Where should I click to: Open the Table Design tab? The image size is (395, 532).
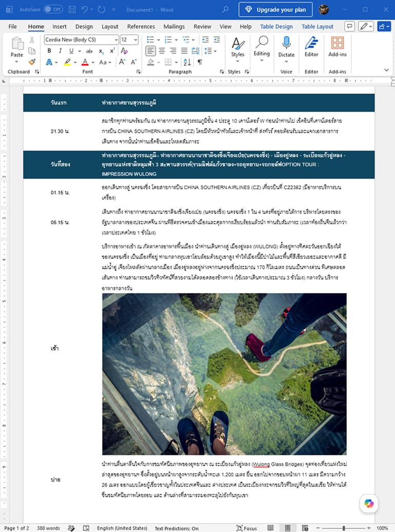(x=276, y=26)
